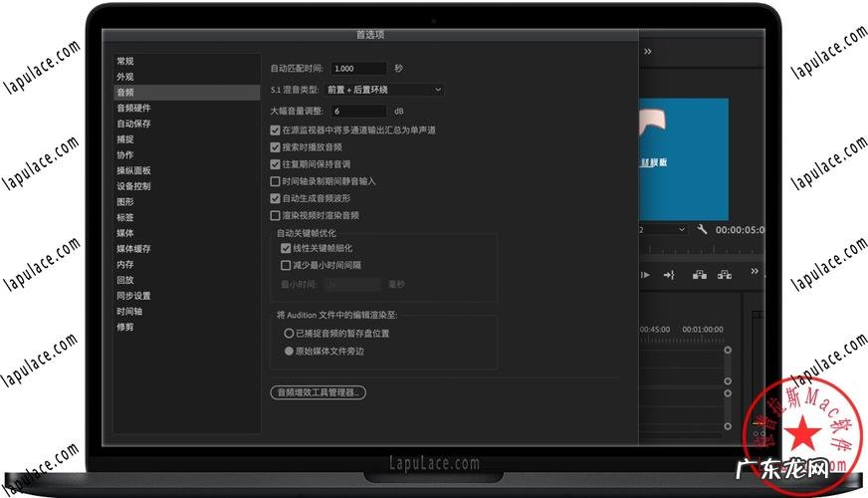Click the Go to Out point icon

click(x=669, y=275)
